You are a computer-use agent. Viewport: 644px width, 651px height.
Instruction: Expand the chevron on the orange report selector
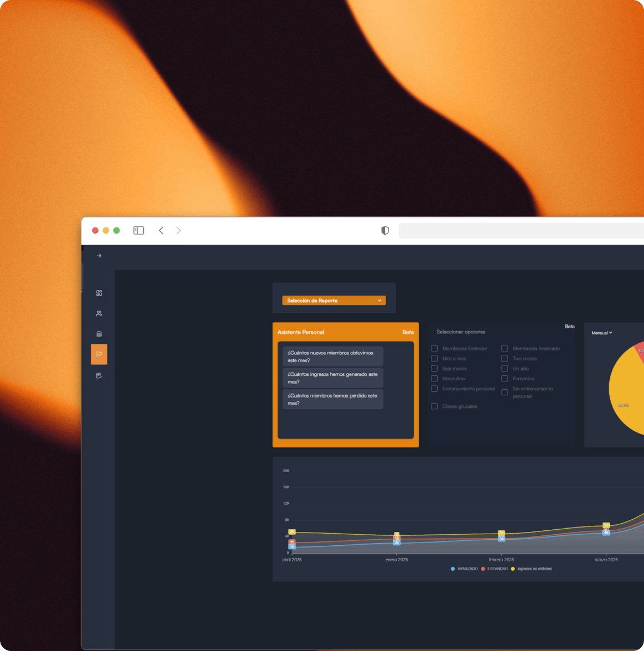pyautogui.click(x=380, y=299)
